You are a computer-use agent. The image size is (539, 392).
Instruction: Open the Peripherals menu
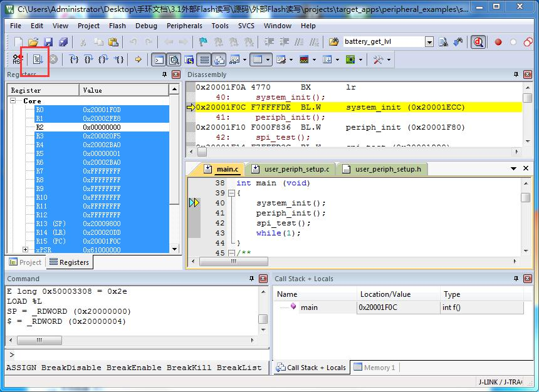[x=184, y=26]
